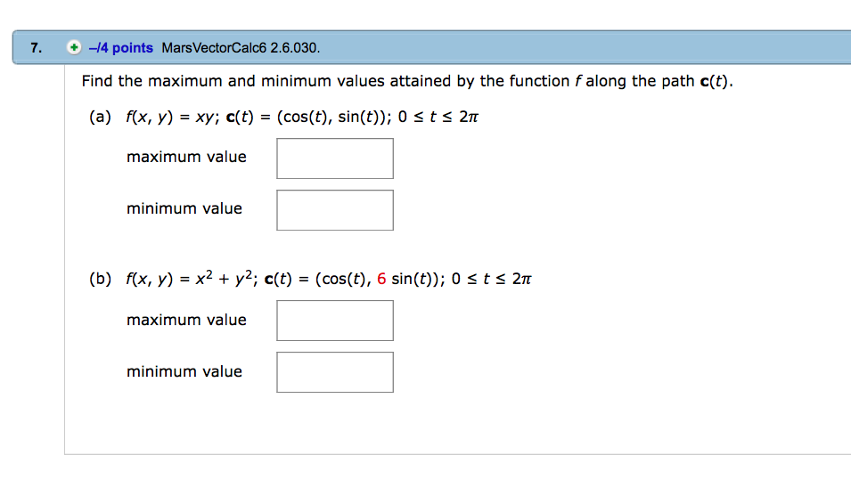
Task: Focus part (a) maximum value answer box
Action: click(x=335, y=159)
